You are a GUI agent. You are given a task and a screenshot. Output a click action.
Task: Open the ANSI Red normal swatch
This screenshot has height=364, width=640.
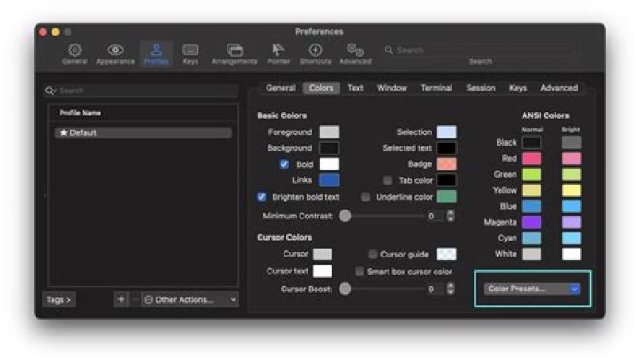coord(532,159)
